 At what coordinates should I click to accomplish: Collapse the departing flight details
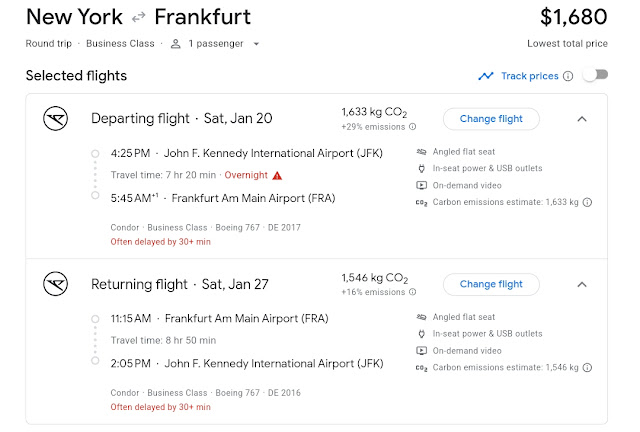coord(583,119)
